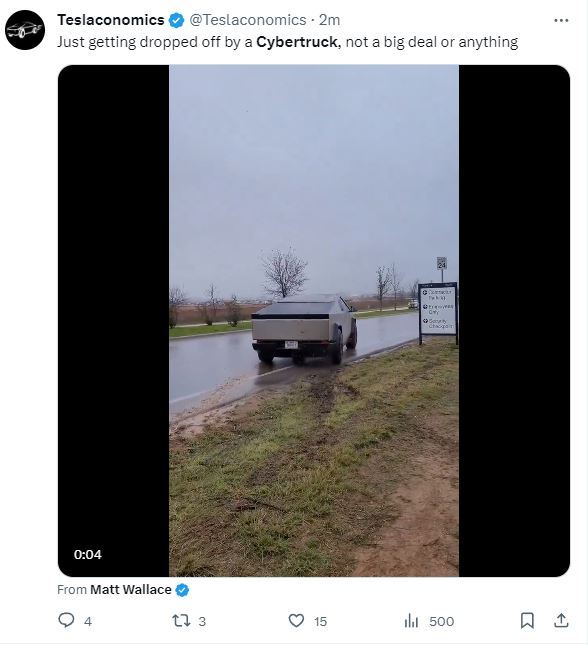This screenshot has height=645, width=588.
Task: Open the more options ellipsis menu
Action: (x=561, y=20)
